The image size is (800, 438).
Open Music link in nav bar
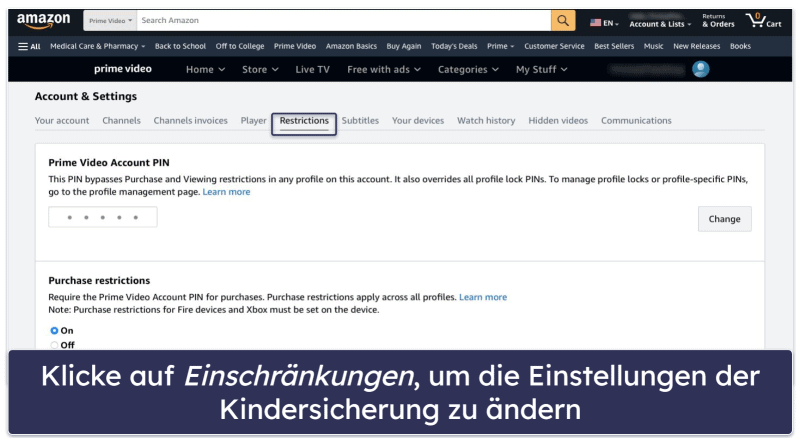pos(654,46)
